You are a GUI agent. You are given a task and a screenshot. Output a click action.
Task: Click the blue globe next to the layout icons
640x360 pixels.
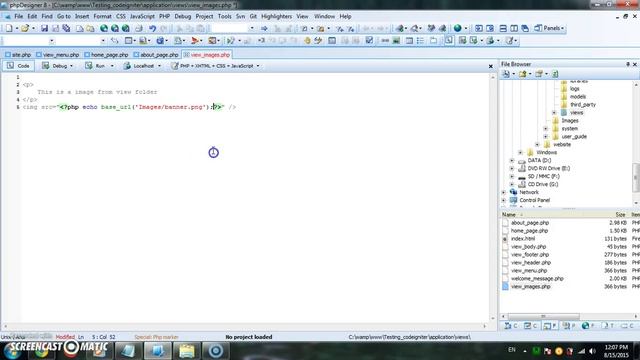(458, 28)
